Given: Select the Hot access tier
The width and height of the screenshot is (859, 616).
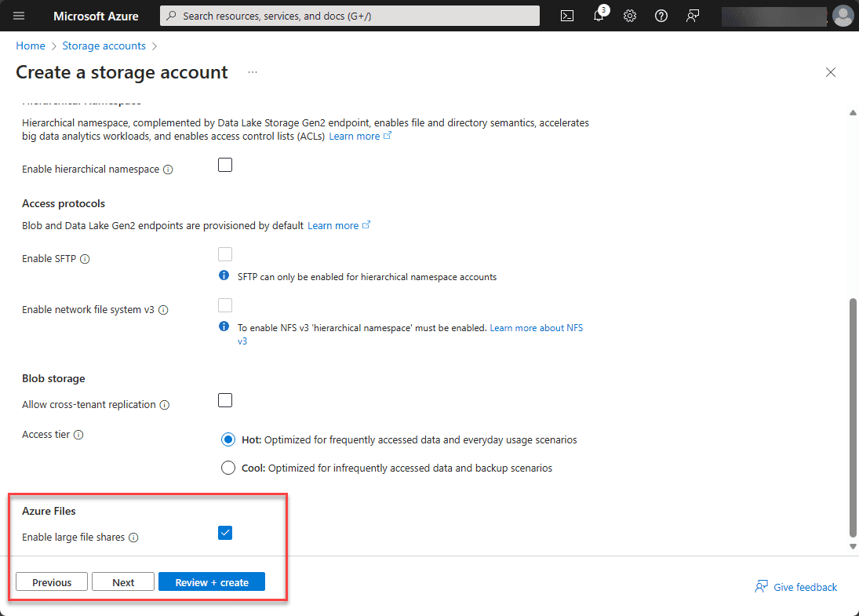Looking at the screenshot, I should click(228, 439).
